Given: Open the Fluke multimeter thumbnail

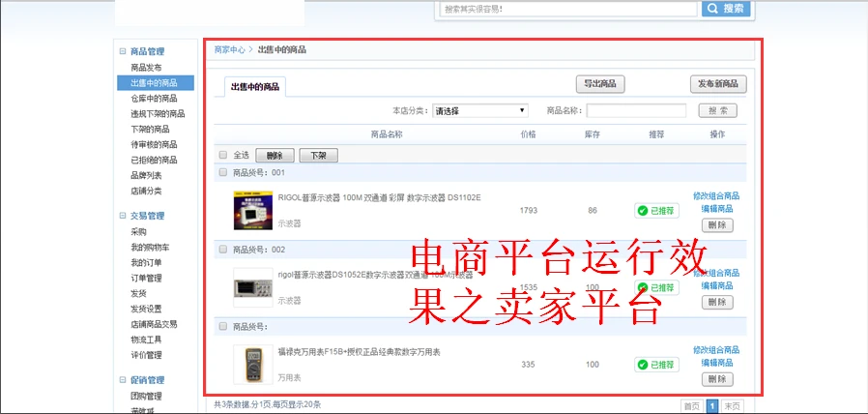Looking at the screenshot, I should tap(253, 364).
